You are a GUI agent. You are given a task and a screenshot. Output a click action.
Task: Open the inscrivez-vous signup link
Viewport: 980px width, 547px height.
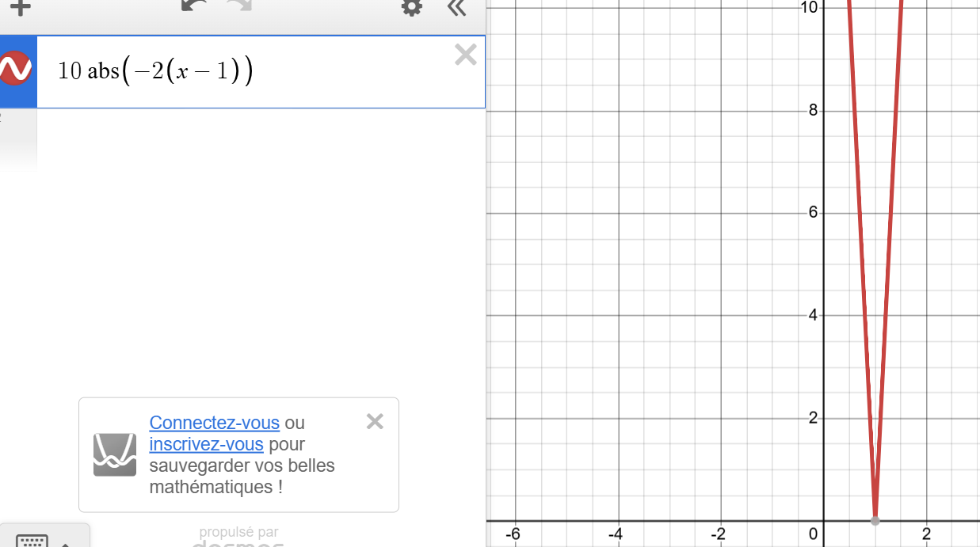pos(206,444)
